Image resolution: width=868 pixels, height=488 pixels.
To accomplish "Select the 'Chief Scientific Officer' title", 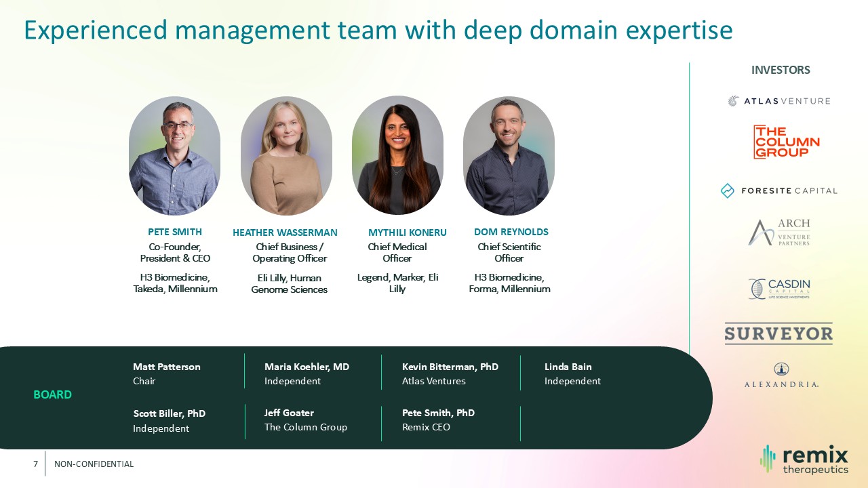I will [509, 252].
